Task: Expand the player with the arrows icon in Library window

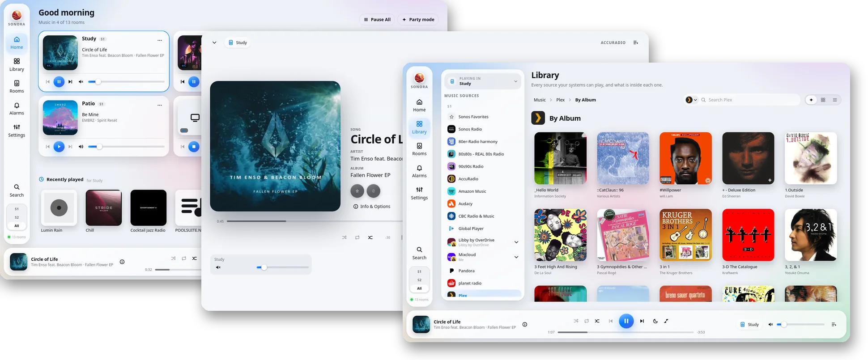Action: tap(666, 321)
